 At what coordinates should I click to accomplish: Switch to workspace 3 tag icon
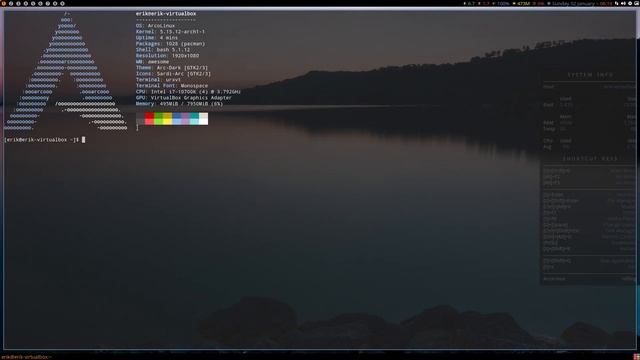click(x=18, y=3)
